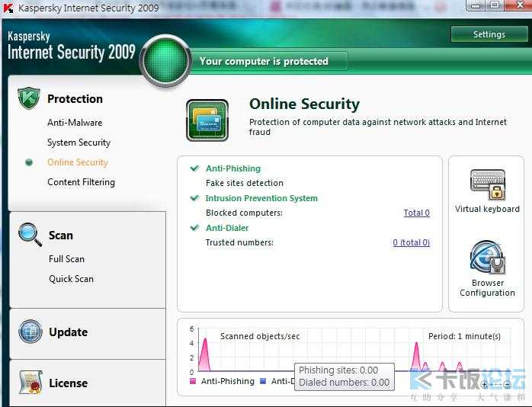The width and height of the screenshot is (532, 407).
Task: Select System Security under Protection
Action: 79,143
